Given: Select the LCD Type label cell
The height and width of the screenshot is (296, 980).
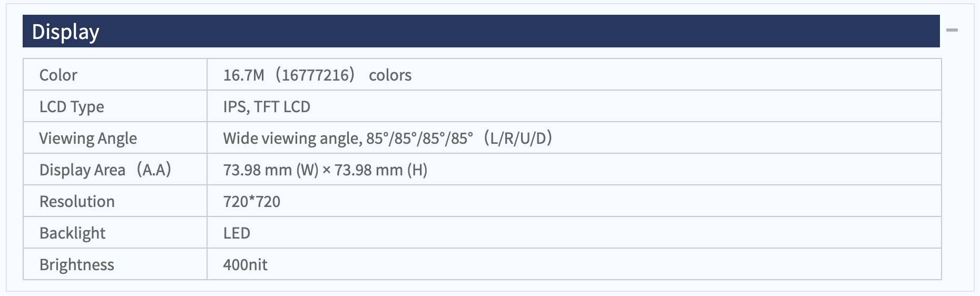Looking at the screenshot, I should click(x=115, y=106).
